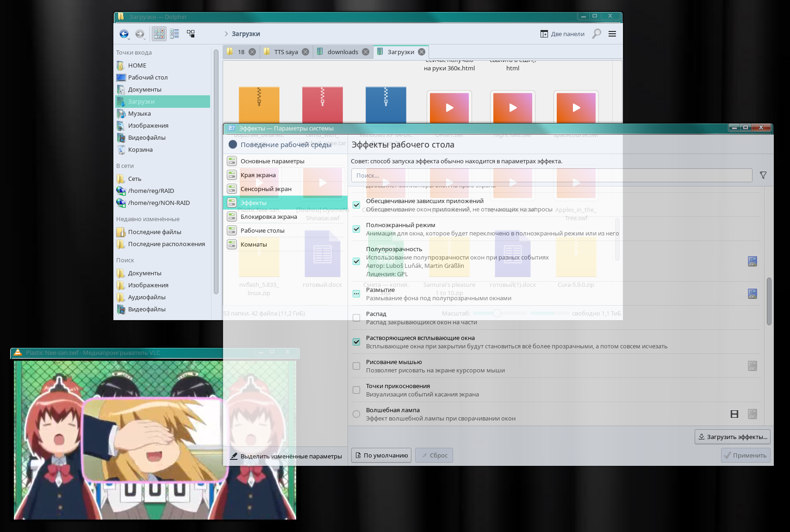Open Сеть network location
Viewport: 790px width, 532px height.
pos(162,179)
